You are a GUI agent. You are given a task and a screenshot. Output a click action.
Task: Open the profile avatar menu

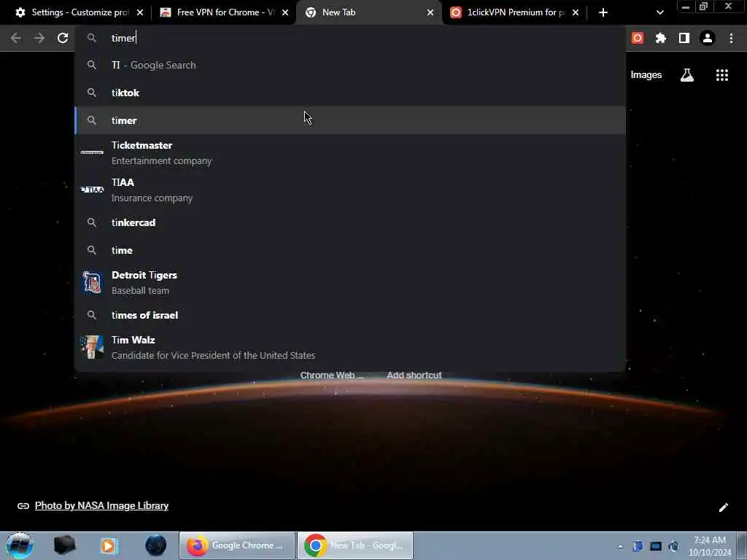point(708,38)
